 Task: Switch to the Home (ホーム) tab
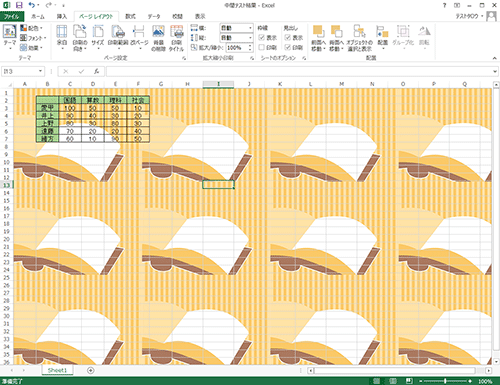(x=38, y=16)
